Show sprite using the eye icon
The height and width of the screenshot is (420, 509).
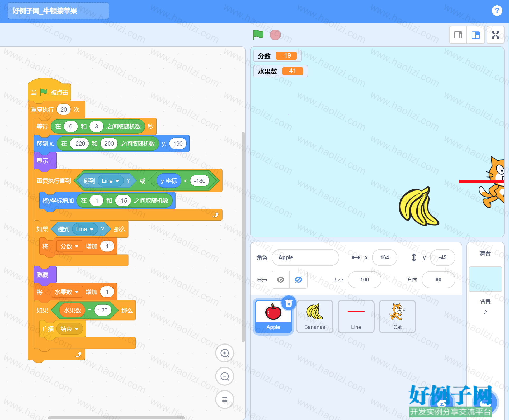(281, 280)
